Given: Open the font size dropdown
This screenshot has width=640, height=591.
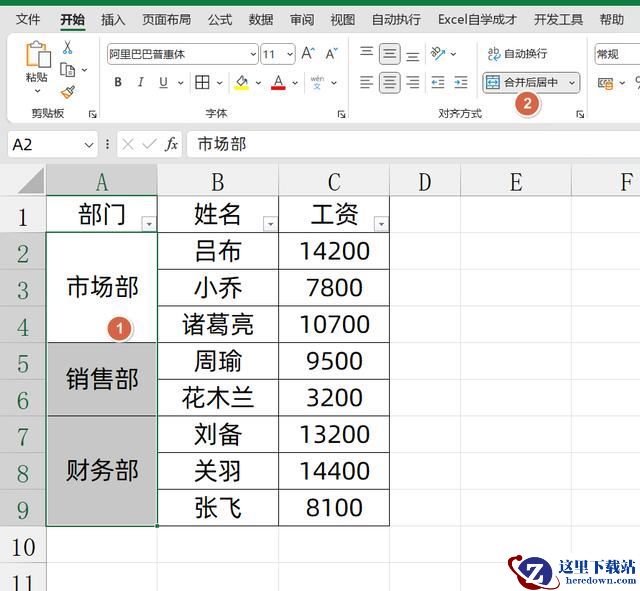Looking at the screenshot, I should coord(290,54).
